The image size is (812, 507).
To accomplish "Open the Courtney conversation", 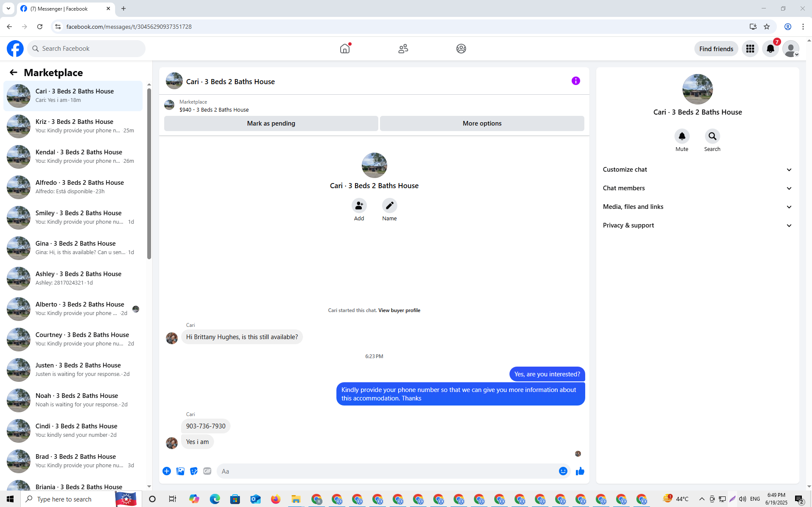I will pyautogui.click(x=73, y=339).
